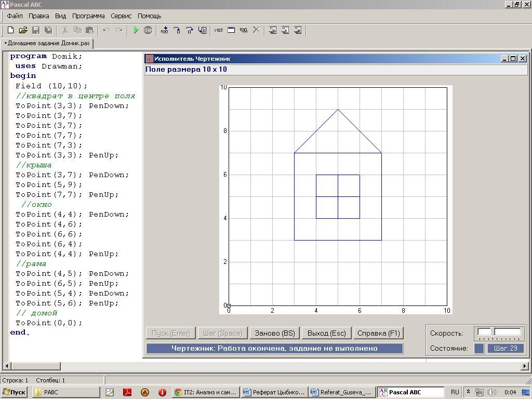The width and height of the screenshot is (532, 399).
Task: Open the Программа menu
Action: tap(88, 16)
